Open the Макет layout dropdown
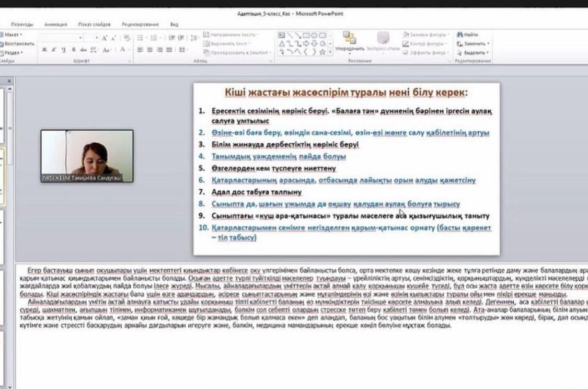 click(11, 35)
